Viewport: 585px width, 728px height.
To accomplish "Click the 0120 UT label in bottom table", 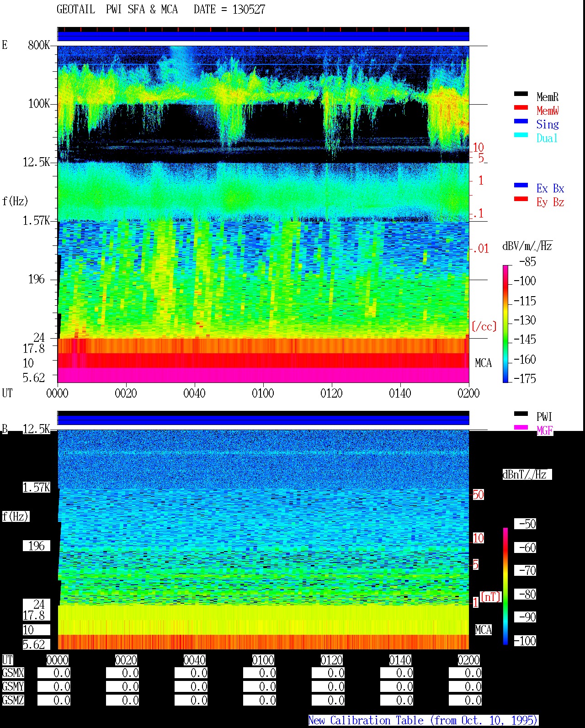I will coord(332,660).
